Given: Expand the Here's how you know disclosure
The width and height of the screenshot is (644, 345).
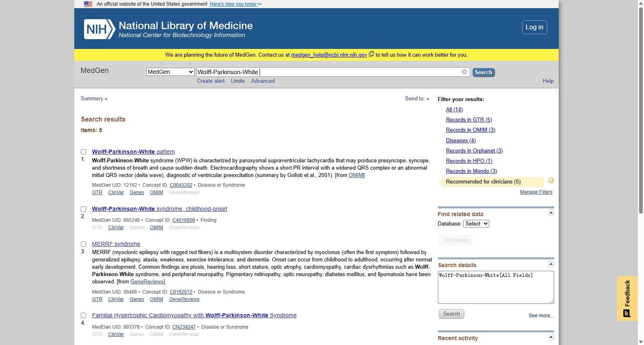Looking at the screenshot, I should pyautogui.click(x=236, y=4).
